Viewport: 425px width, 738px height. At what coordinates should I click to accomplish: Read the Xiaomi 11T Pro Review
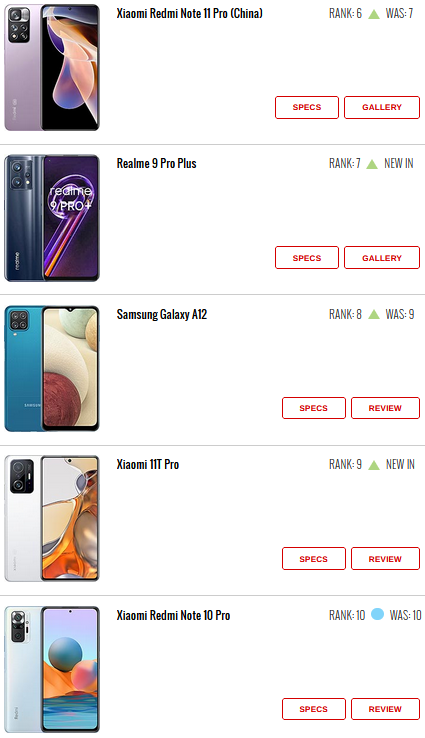(385, 559)
